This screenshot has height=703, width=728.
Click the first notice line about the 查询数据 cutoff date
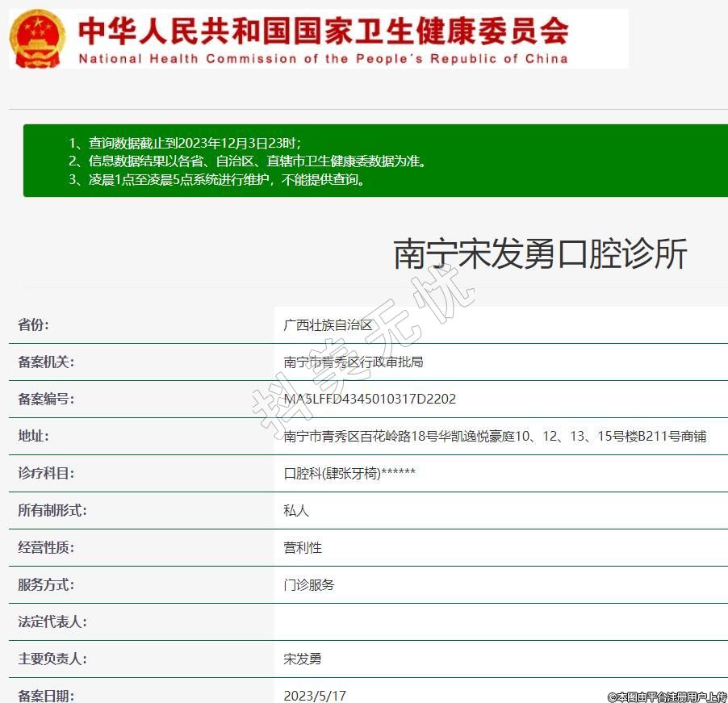(184, 143)
